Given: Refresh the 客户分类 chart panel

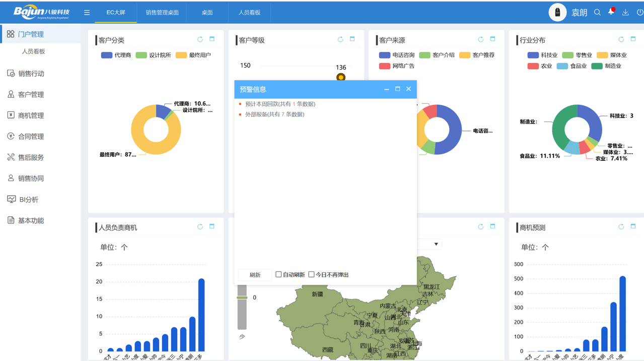Looking at the screenshot, I should [200, 39].
